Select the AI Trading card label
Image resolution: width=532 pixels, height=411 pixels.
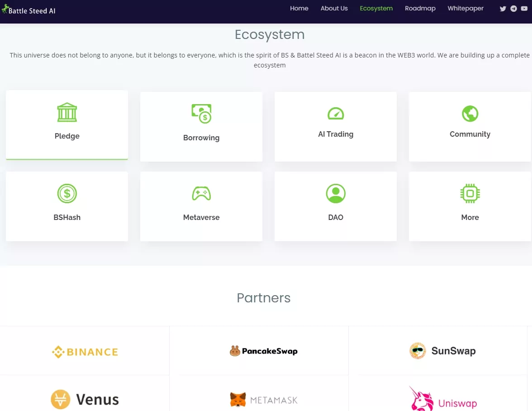336,134
